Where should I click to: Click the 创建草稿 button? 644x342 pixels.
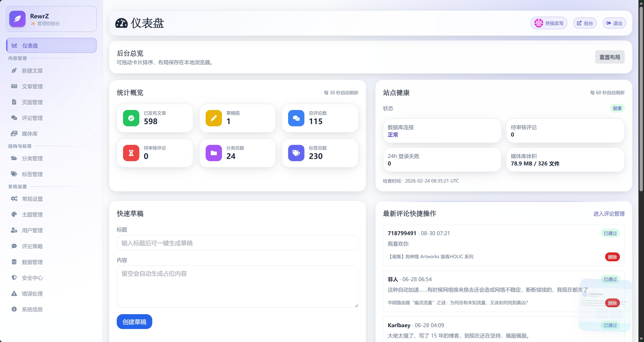135,321
